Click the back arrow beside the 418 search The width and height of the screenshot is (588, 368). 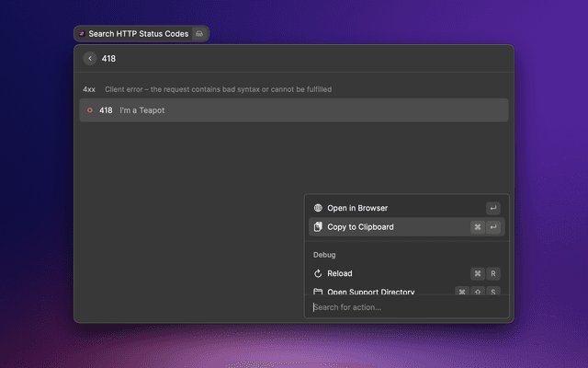pos(90,58)
